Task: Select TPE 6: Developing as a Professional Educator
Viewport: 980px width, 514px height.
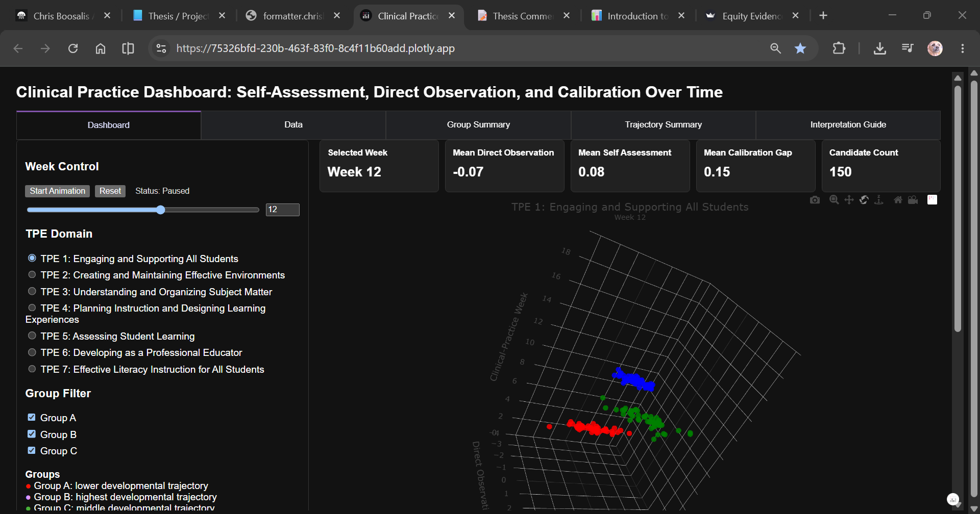Action: click(x=32, y=352)
